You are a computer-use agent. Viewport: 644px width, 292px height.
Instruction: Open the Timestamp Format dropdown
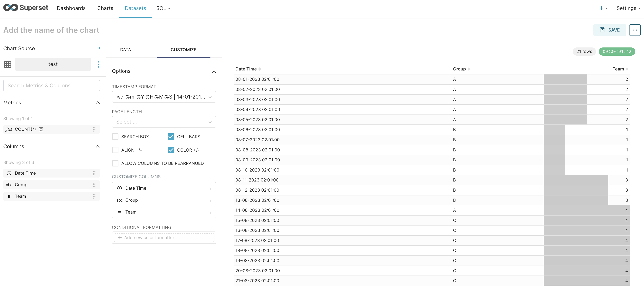tap(164, 97)
